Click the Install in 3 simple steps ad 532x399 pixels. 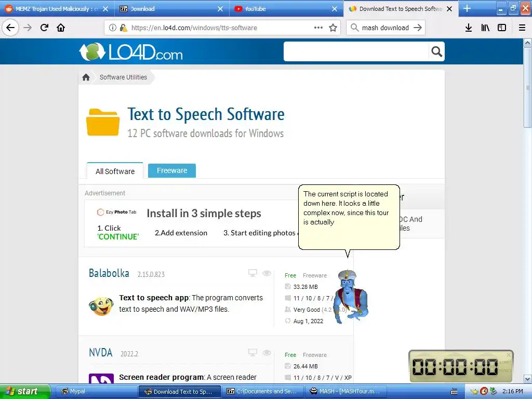tap(204, 214)
